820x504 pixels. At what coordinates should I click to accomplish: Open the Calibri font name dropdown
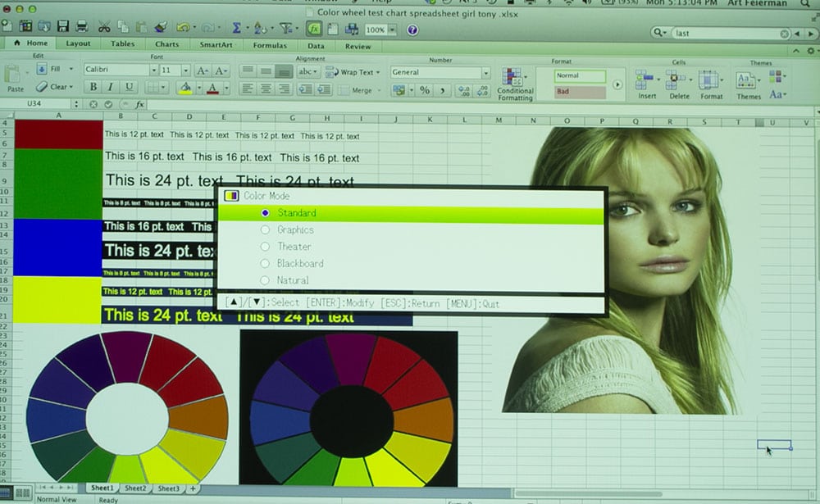click(154, 70)
